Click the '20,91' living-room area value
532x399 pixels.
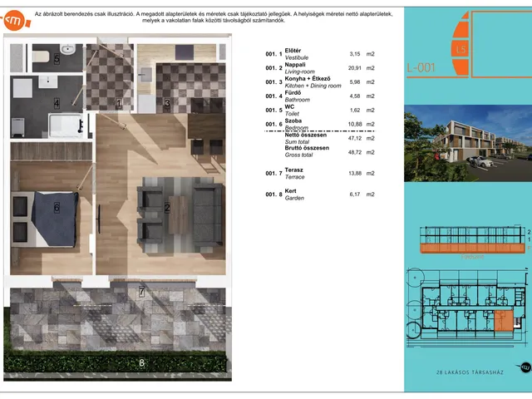(x=355, y=68)
